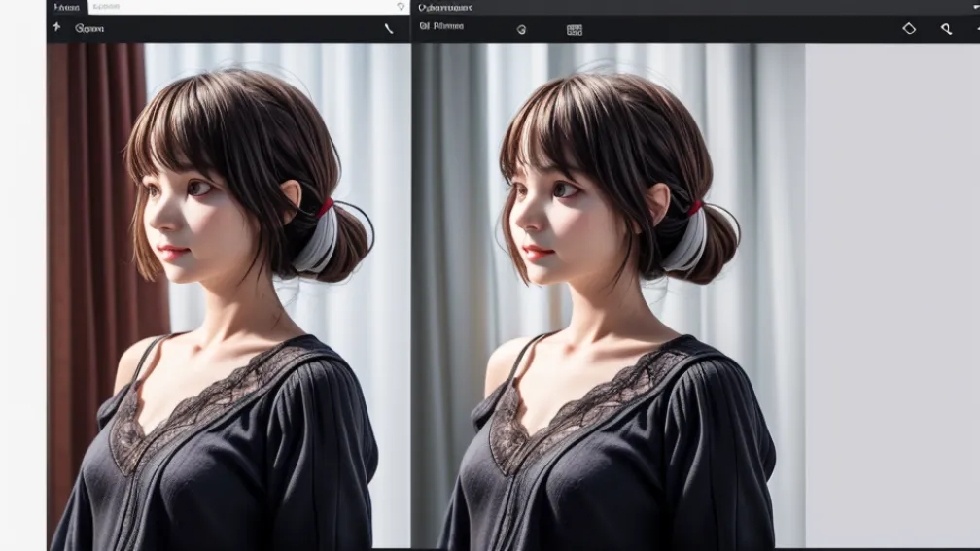Click the grid keyboard-like icon in right toolbar
Screen dimensions: 980x551
coord(575,30)
